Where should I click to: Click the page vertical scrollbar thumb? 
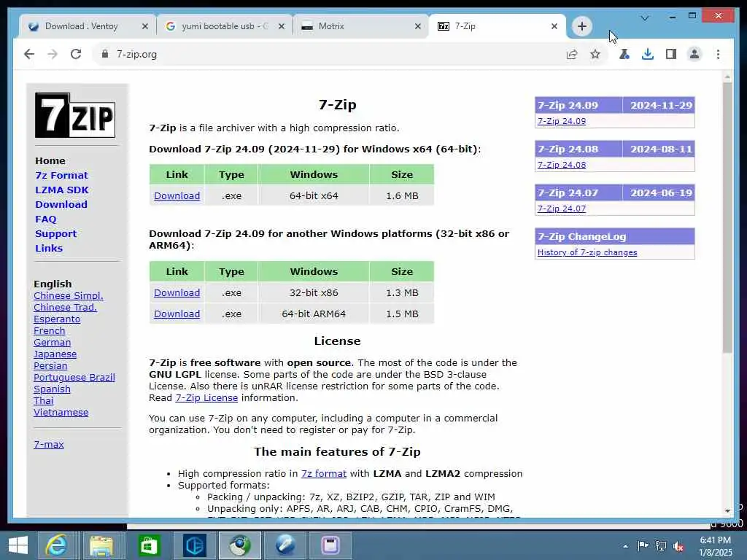pos(727,217)
